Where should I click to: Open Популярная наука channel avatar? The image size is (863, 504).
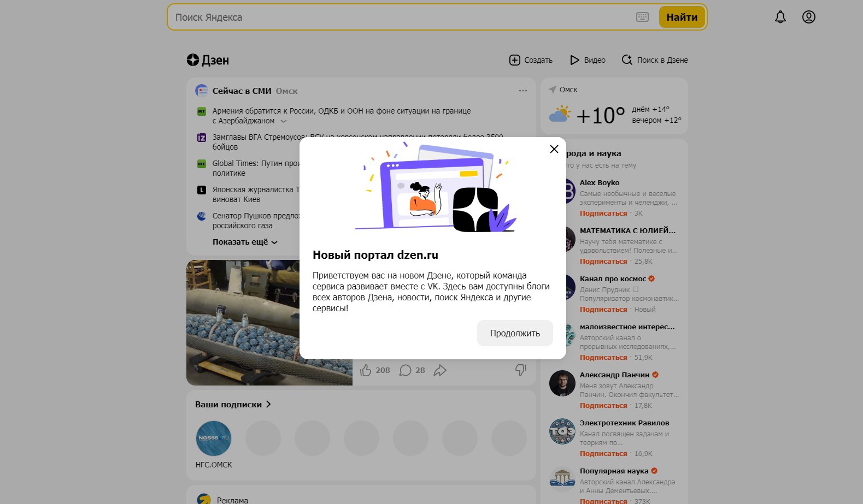(562, 479)
